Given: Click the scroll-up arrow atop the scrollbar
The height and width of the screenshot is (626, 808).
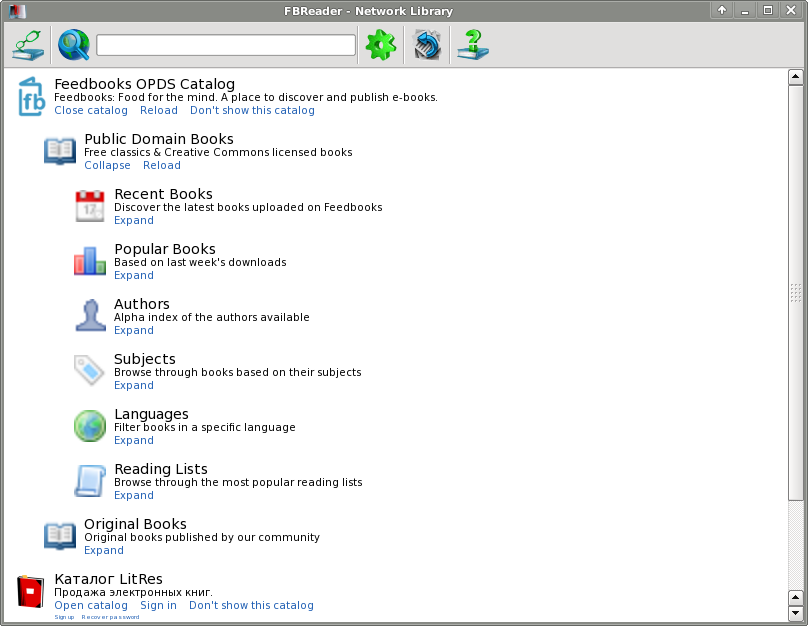Looking at the screenshot, I should (796, 77).
